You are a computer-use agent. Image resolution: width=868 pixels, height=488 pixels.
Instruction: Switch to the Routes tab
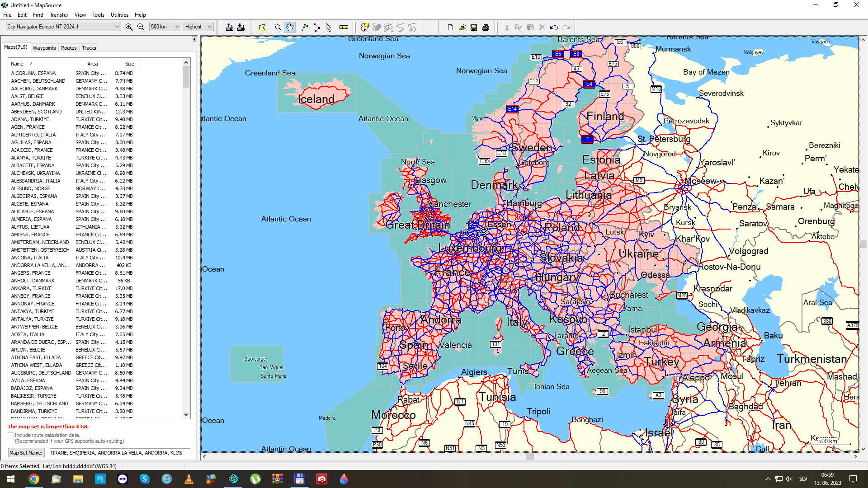point(69,48)
